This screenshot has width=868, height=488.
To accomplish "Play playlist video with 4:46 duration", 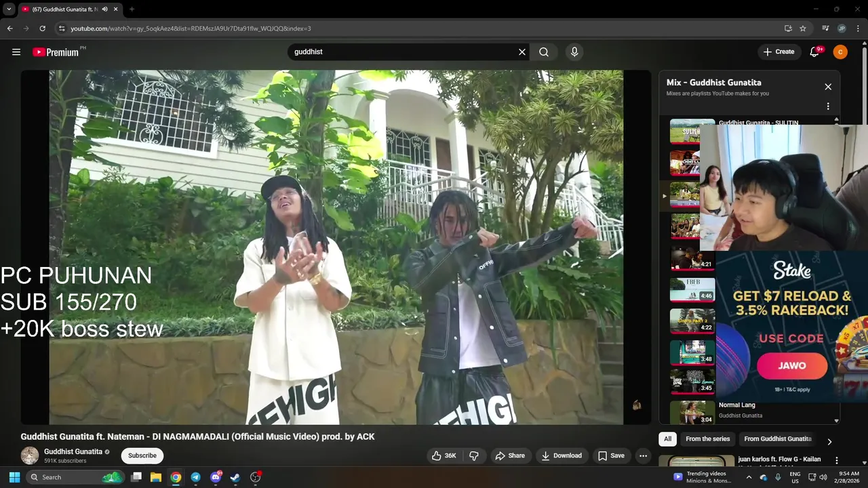I will pyautogui.click(x=692, y=289).
